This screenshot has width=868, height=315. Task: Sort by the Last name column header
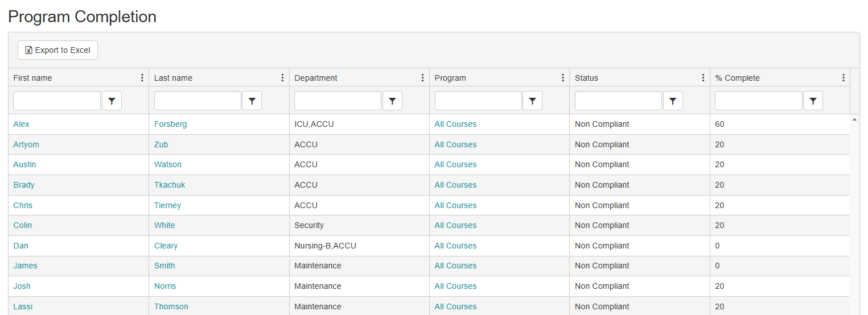pos(174,78)
